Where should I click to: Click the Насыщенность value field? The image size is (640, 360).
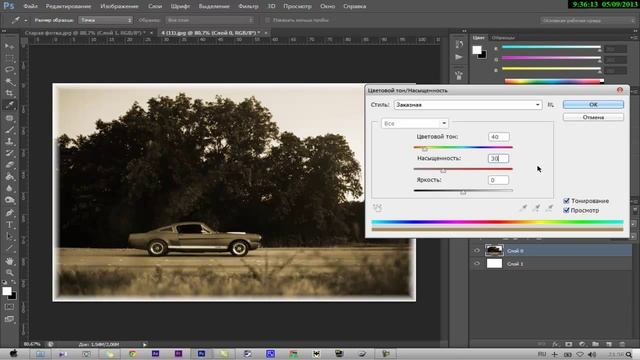pyautogui.click(x=498, y=158)
